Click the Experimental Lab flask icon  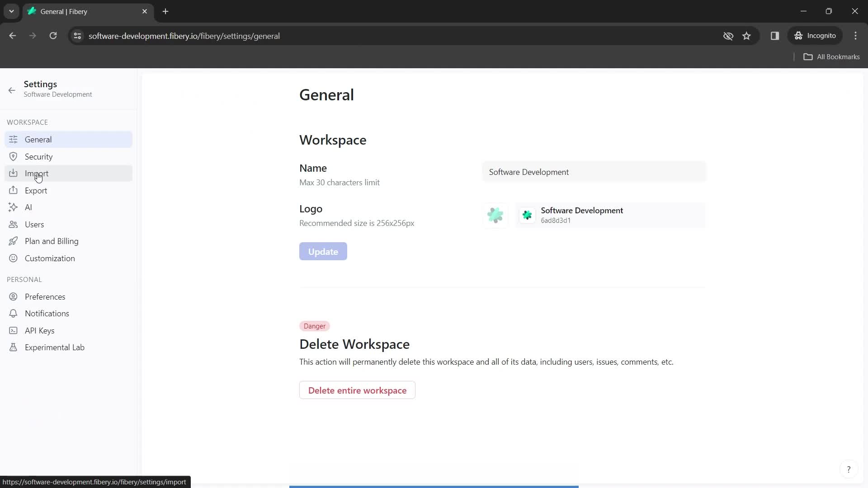click(x=13, y=347)
